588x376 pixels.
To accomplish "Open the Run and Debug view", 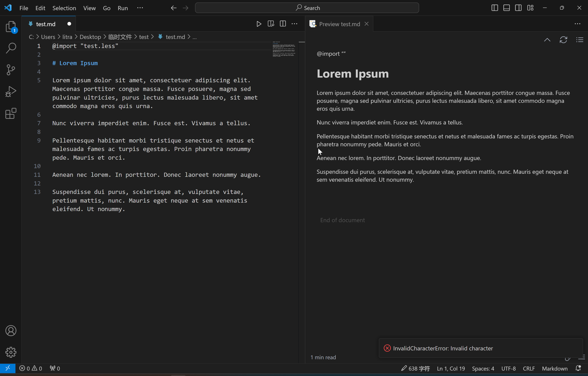I will 11,92.
